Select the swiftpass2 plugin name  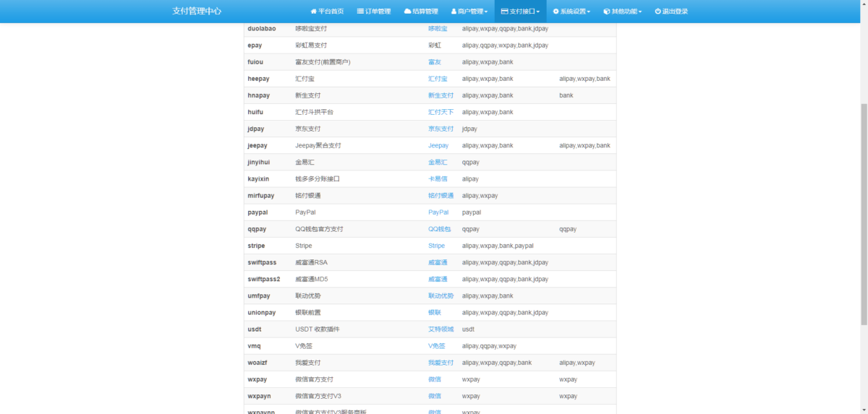263,279
